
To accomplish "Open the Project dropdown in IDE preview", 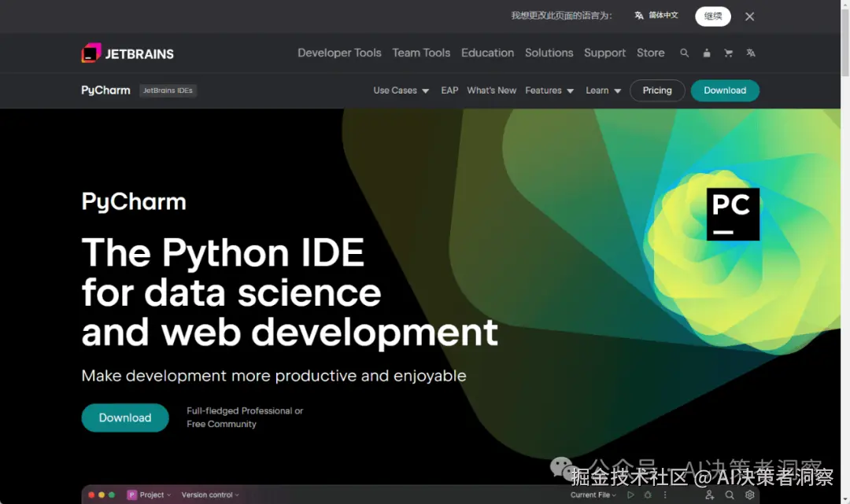I will click(x=155, y=495).
